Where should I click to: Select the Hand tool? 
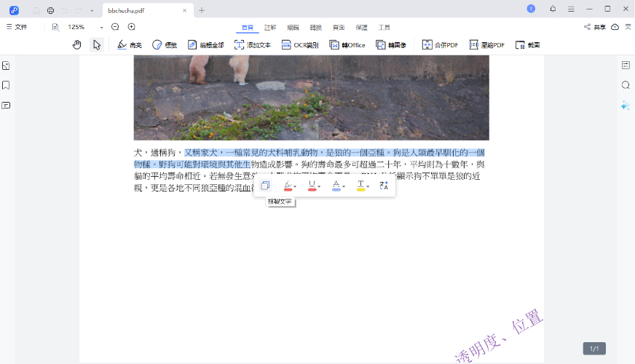[77, 45]
